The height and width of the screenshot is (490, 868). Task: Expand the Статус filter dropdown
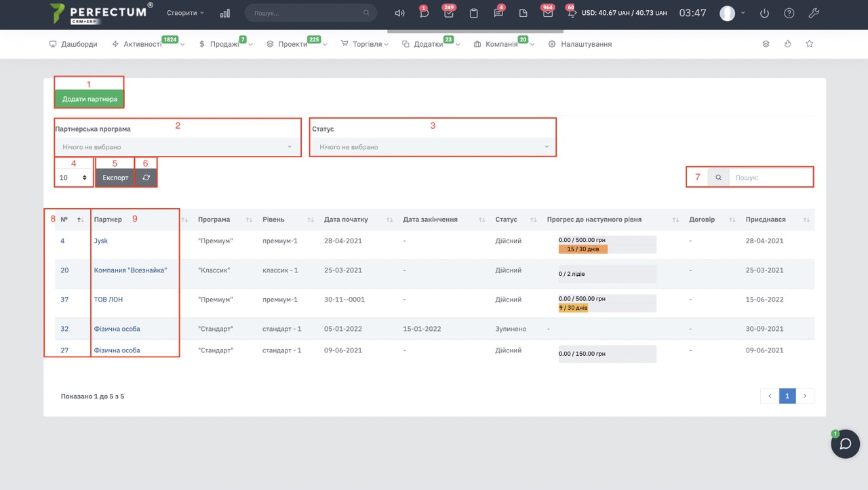tap(433, 147)
